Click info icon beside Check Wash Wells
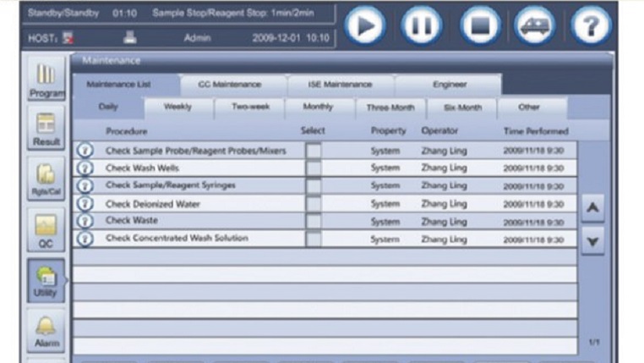 (x=85, y=168)
